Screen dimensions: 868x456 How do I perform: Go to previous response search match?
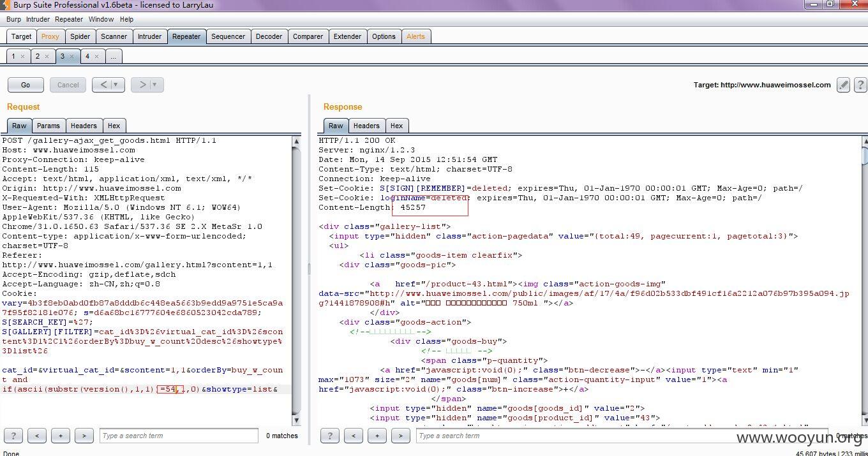coord(353,436)
